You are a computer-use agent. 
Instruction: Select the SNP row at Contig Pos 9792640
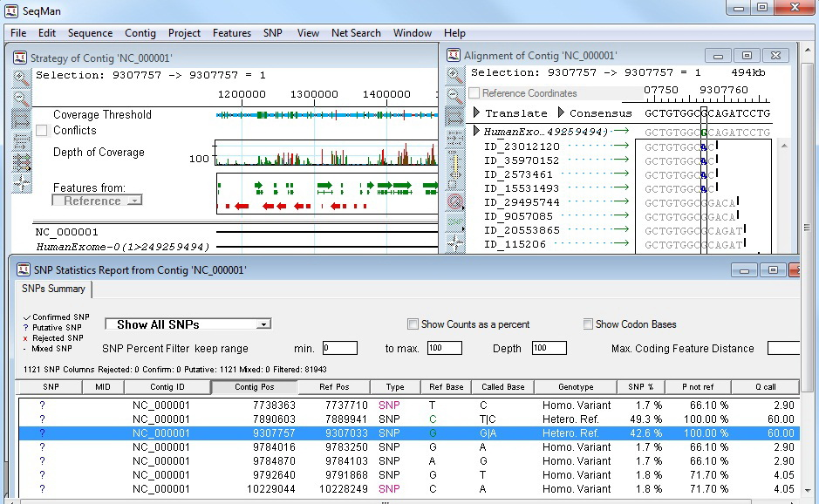pyautogui.click(x=409, y=475)
